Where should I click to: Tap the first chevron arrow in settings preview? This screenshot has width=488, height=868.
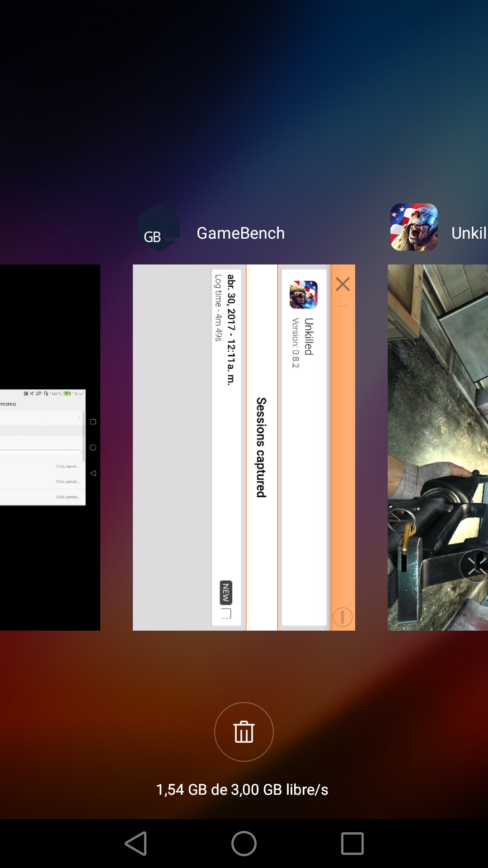tap(79, 418)
